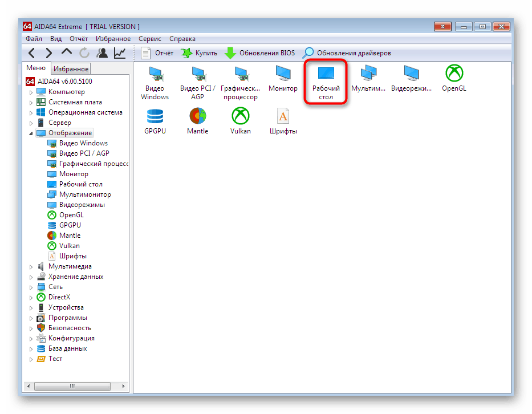Open the Сервис menu

coord(149,39)
